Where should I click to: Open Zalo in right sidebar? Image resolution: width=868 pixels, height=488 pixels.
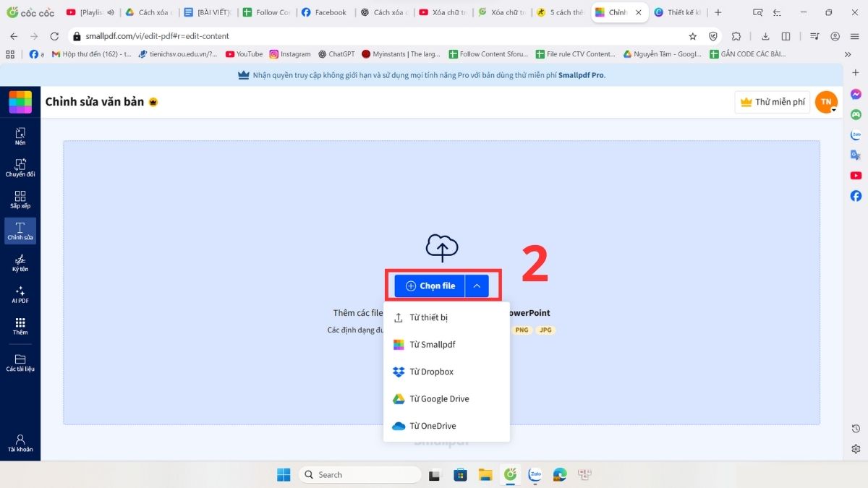(x=856, y=134)
